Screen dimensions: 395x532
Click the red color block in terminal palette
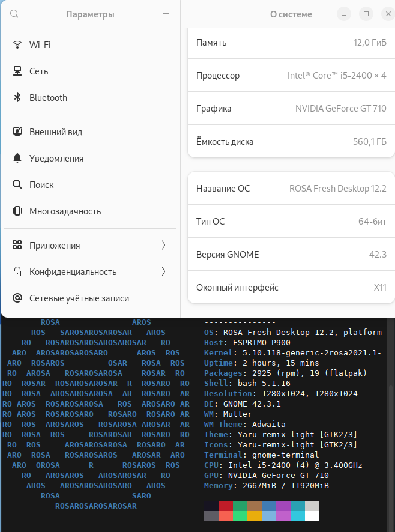(x=226, y=506)
